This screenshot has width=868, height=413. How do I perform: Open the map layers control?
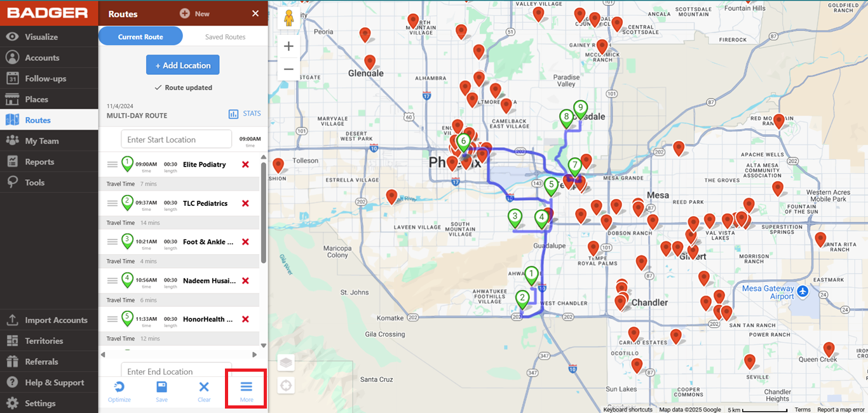(286, 363)
